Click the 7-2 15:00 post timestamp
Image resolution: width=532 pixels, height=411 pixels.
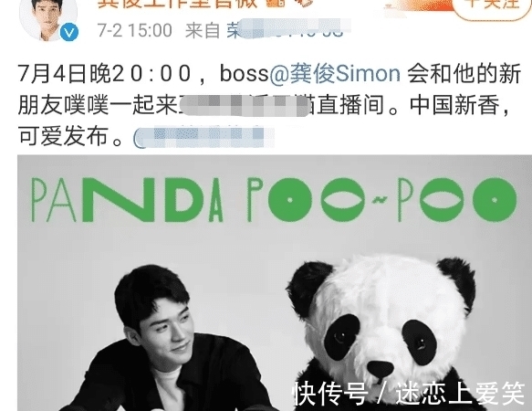pos(135,30)
